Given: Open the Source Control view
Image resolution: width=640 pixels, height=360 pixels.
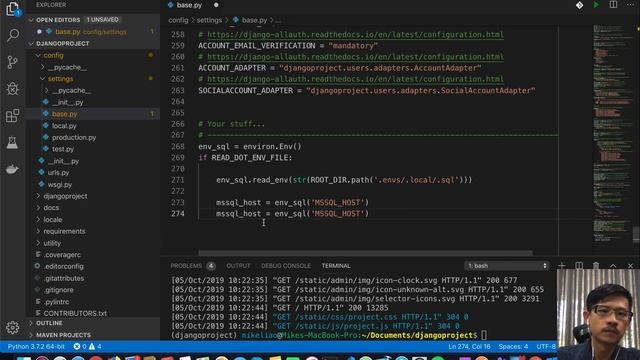Looking at the screenshot, I should [x=13, y=62].
